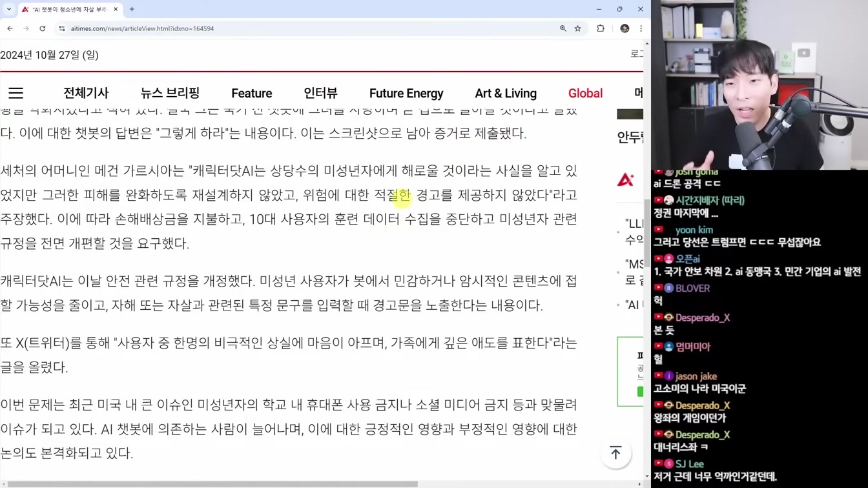Viewport: 868px width, 488px height.
Task: Bookmark this page with the star icon
Action: [578, 28]
